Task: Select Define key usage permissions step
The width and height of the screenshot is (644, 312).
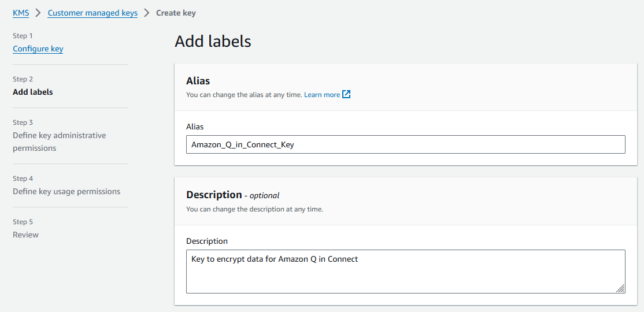Action: [x=66, y=191]
